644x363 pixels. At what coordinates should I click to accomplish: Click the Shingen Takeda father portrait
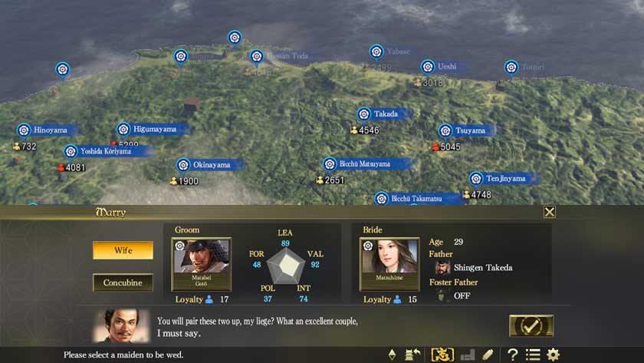(x=442, y=268)
